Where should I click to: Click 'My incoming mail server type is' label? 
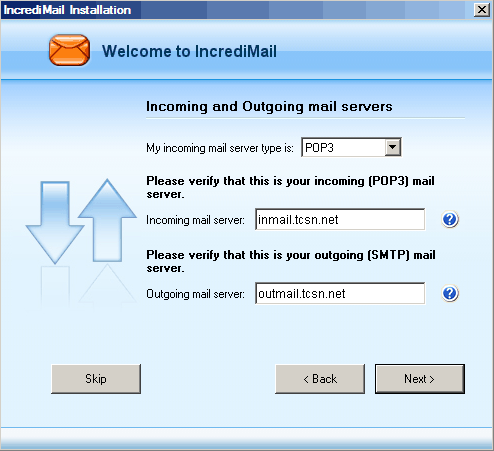pyautogui.click(x=220, y=148)
